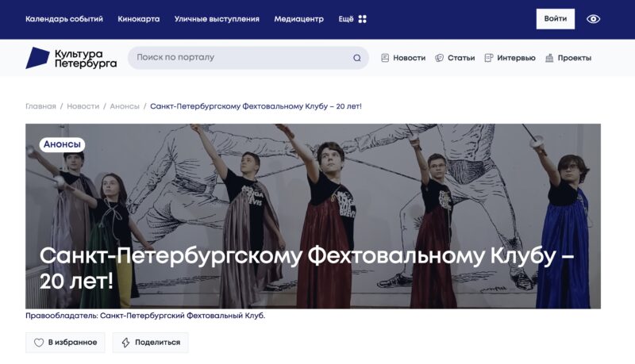
Task: Click the Культура Петербурга logo
Action: pos(71,58)
